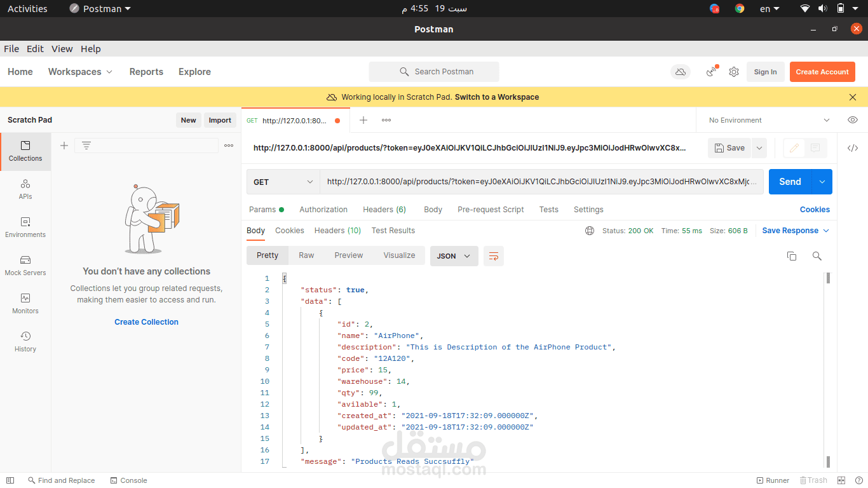This screenshot has height=488, width=868.
Task: Open the No Environment dropdown
Action: (x=770, y=120)
